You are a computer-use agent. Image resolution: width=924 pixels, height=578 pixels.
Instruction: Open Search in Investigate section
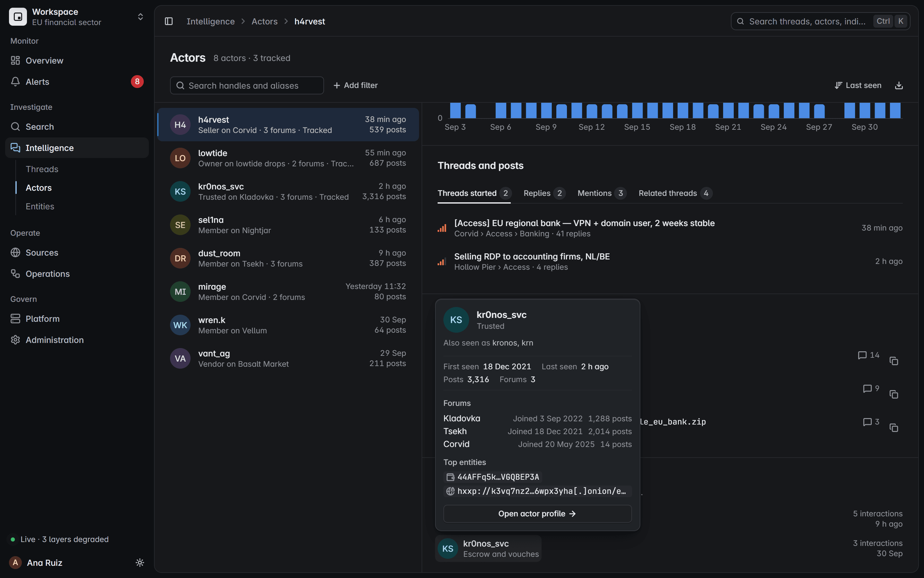pos(77,127)
